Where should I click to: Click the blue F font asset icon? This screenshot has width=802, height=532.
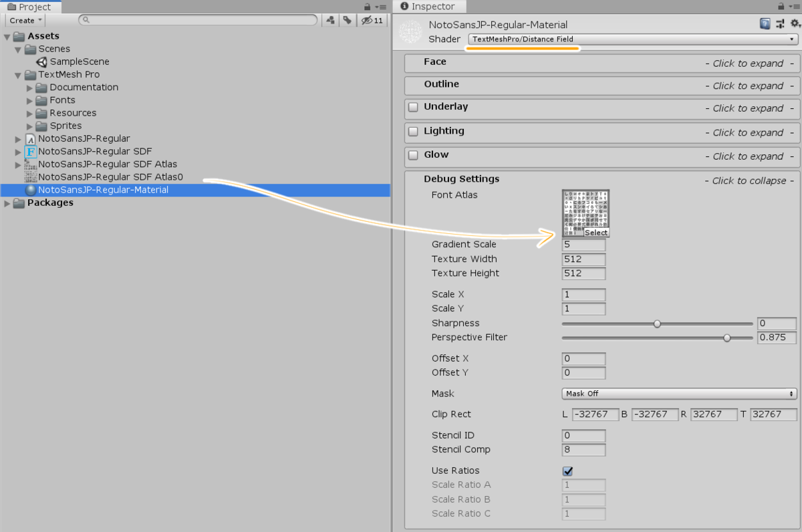(30, 152)
